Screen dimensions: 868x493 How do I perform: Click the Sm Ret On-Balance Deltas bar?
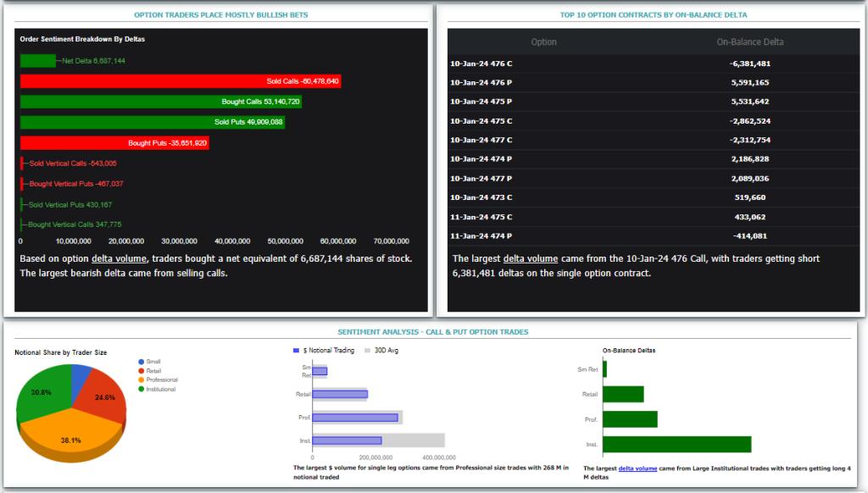pyautogui.click(x=604, y=369)
